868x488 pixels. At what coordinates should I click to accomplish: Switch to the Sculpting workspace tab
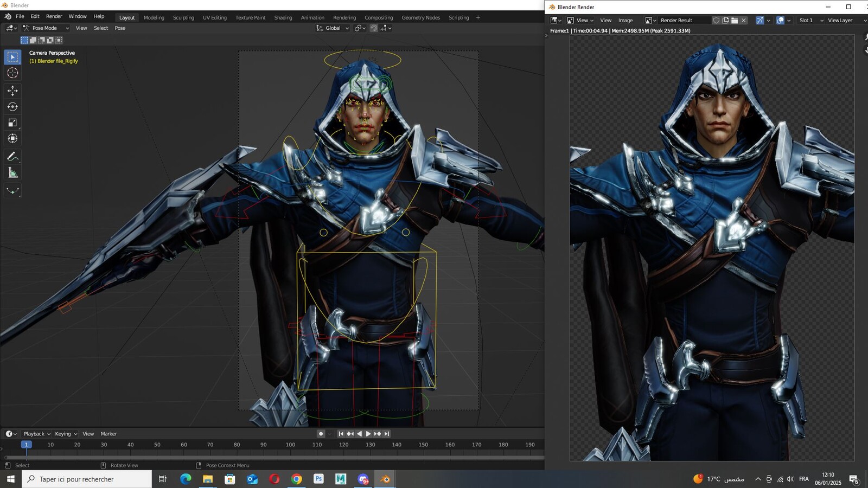click(183, 17)
